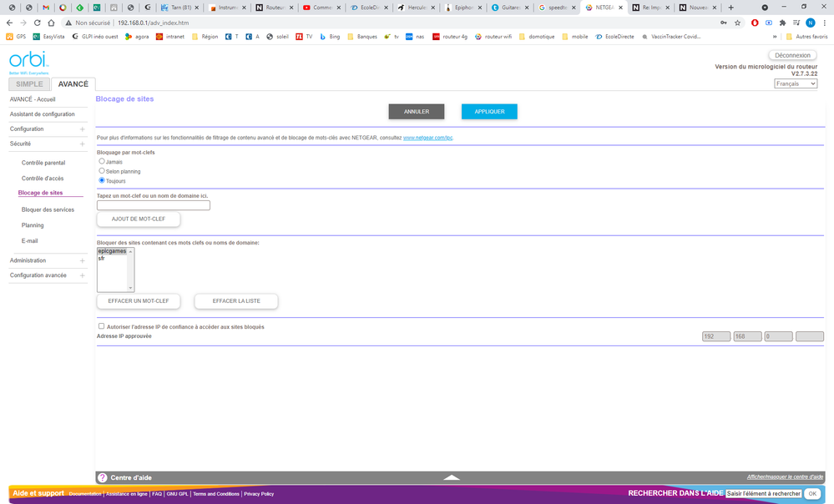Open the Français language dropdown
Viewport: 834px width, 504px height.
[795, 83]
